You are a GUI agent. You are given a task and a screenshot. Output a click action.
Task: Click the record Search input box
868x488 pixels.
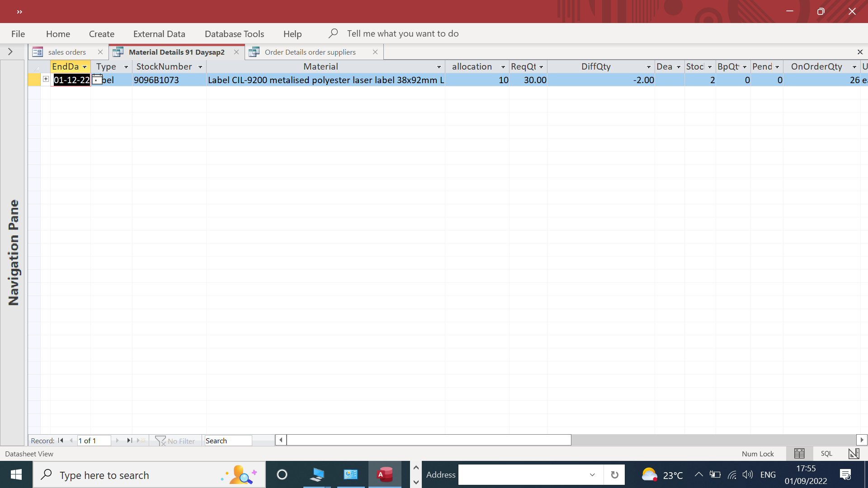(228, 441)
